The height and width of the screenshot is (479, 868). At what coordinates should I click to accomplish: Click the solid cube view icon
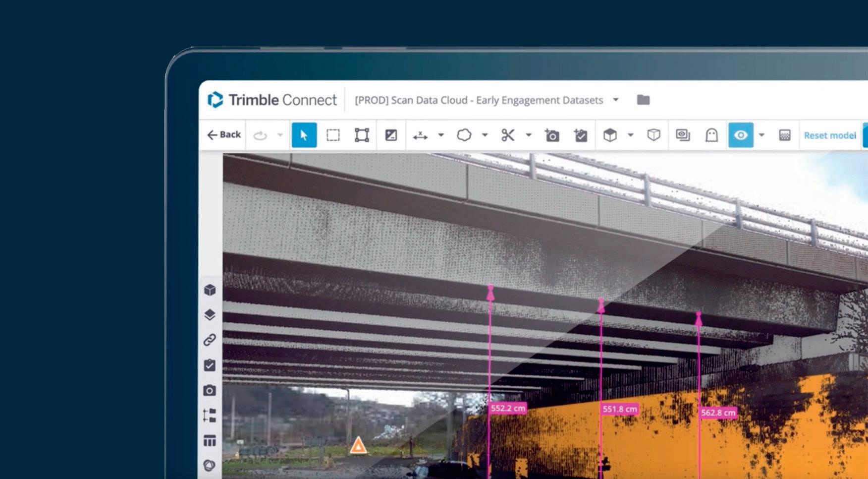[x=610, y=135]
